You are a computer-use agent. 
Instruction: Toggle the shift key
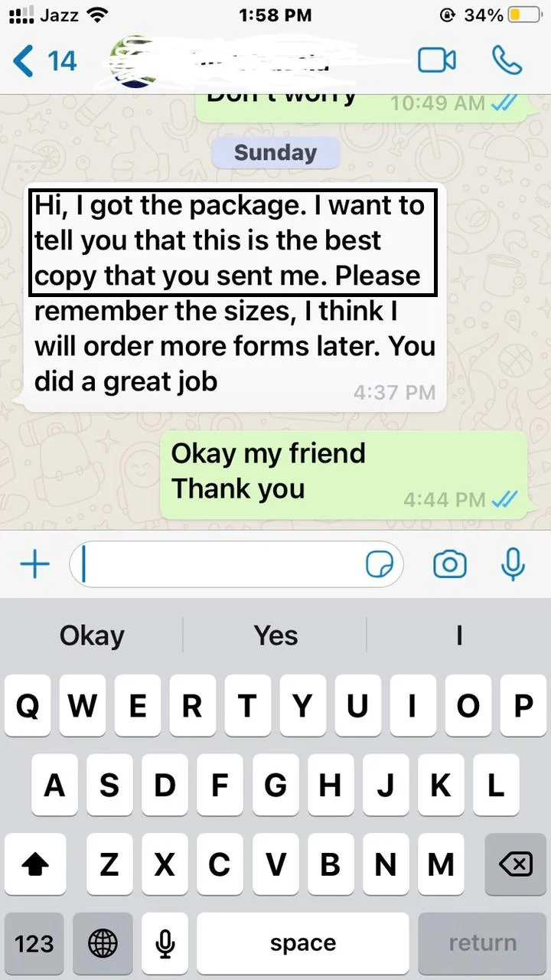click(34, 864)
